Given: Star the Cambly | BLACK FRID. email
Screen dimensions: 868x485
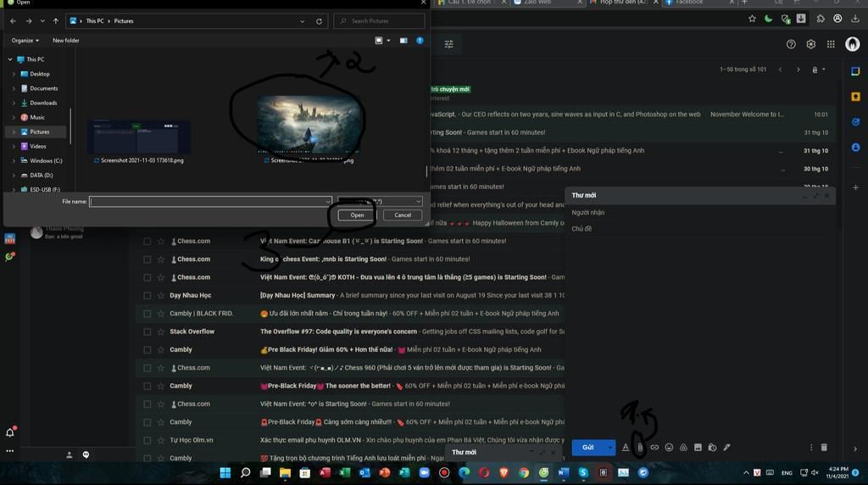Looking at the screenshot, I should point(160,314).
